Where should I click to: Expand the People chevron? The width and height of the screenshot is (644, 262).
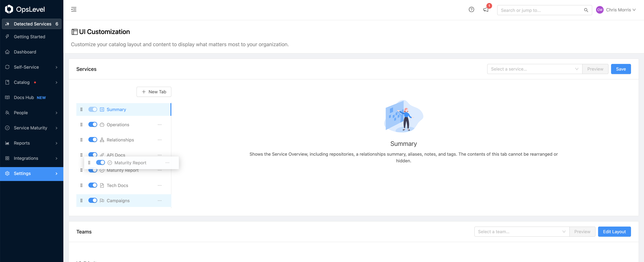57,113
